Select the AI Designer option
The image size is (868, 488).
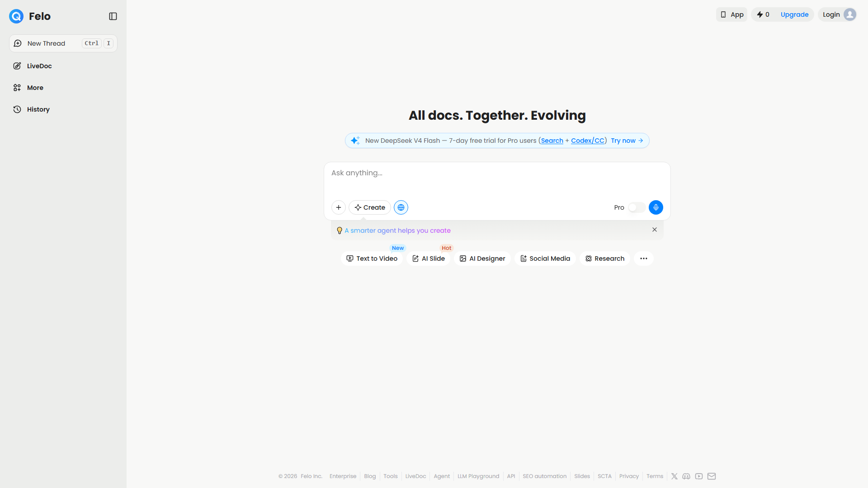tap(482, 258)
